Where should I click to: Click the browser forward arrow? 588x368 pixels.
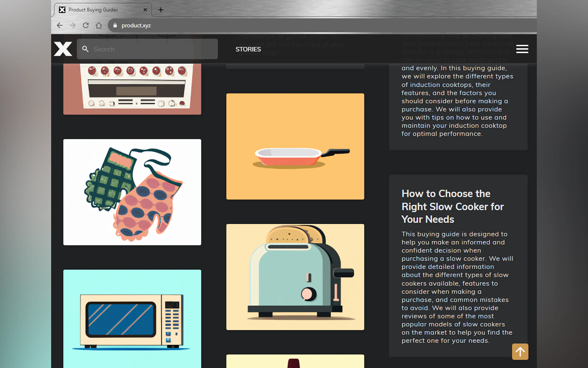coord(73,25)
